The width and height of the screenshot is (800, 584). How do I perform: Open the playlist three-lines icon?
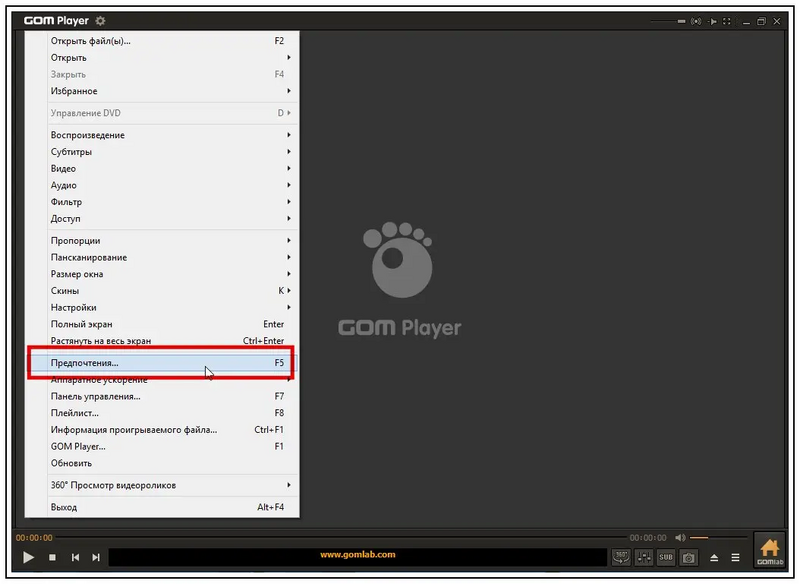coord(735,557)
